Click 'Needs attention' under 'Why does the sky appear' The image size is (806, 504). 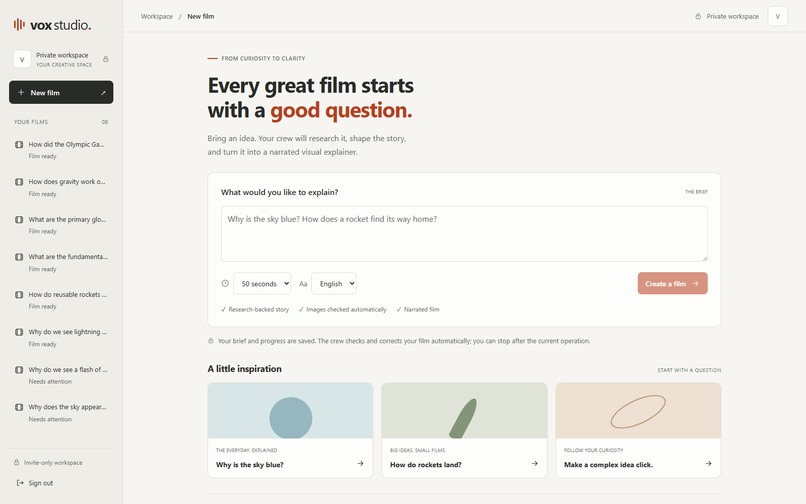pyautogui.click(x=50, y=419)
